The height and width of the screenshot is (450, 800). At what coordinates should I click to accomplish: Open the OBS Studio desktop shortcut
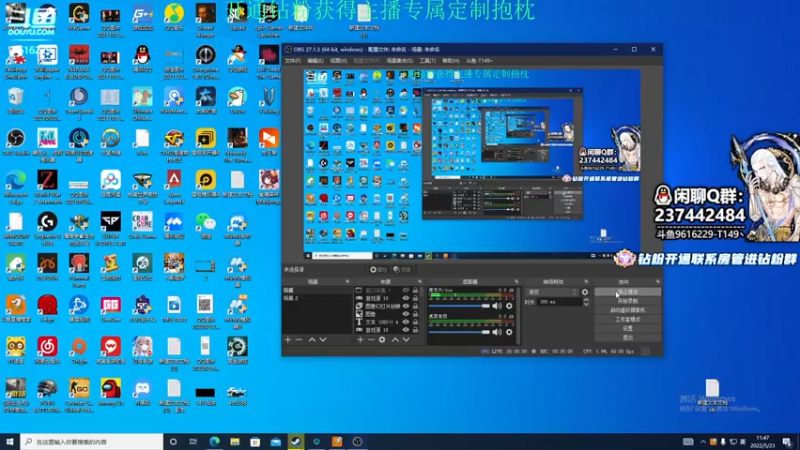pos(16,142)
